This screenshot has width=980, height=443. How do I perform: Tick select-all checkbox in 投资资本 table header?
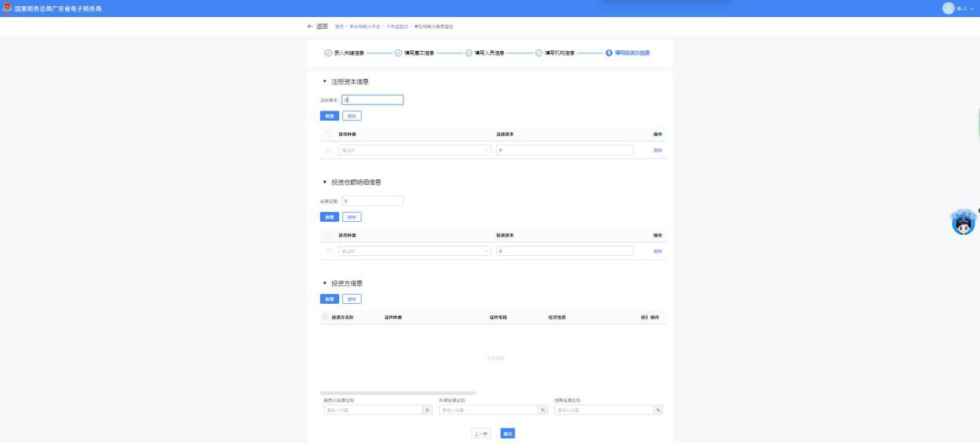(x=328, y=235)
